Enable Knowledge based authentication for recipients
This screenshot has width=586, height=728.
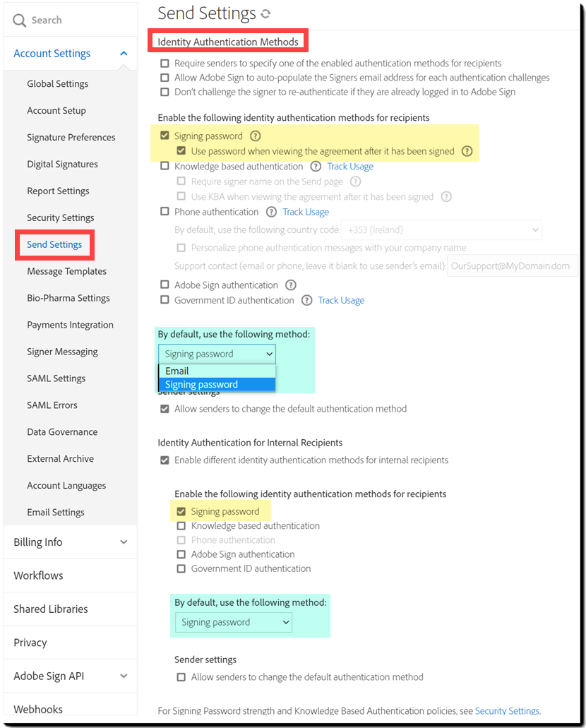(x=165, y=167)
